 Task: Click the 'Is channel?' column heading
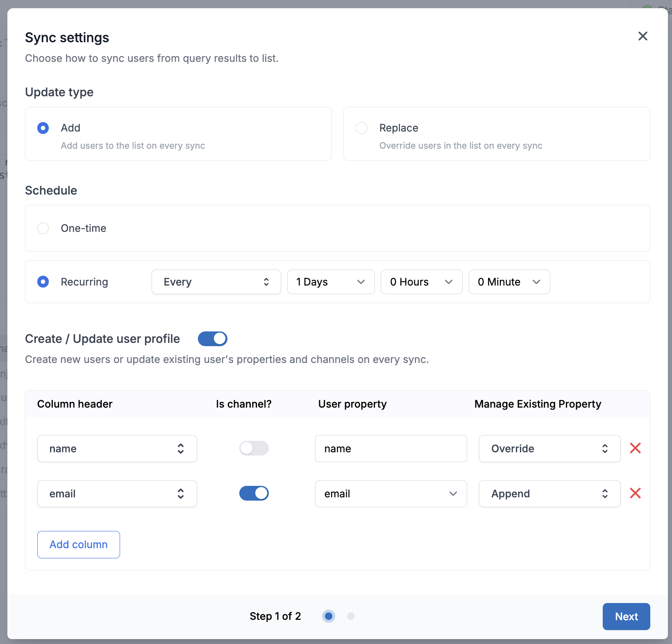[x=244, y=404]
